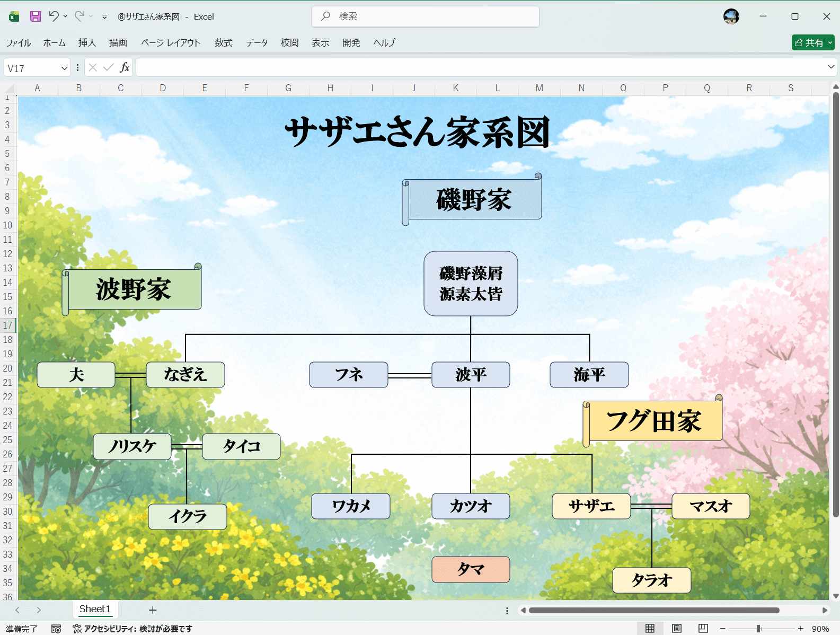Click the next sheet arrow

click(x=39, y=610)
